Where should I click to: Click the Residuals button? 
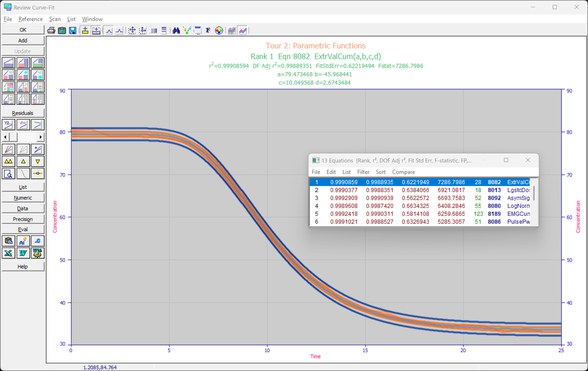click(23, 113)
